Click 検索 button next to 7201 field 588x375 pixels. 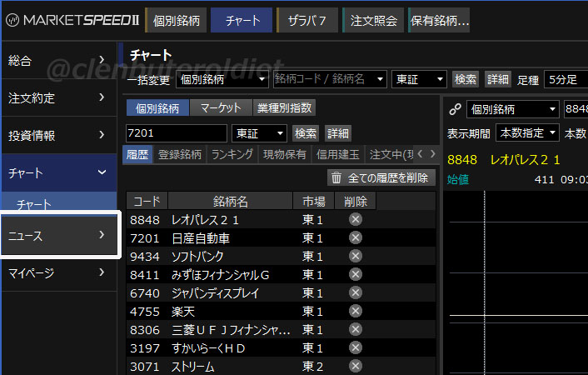pyautogui.click(x=306, y=133)
